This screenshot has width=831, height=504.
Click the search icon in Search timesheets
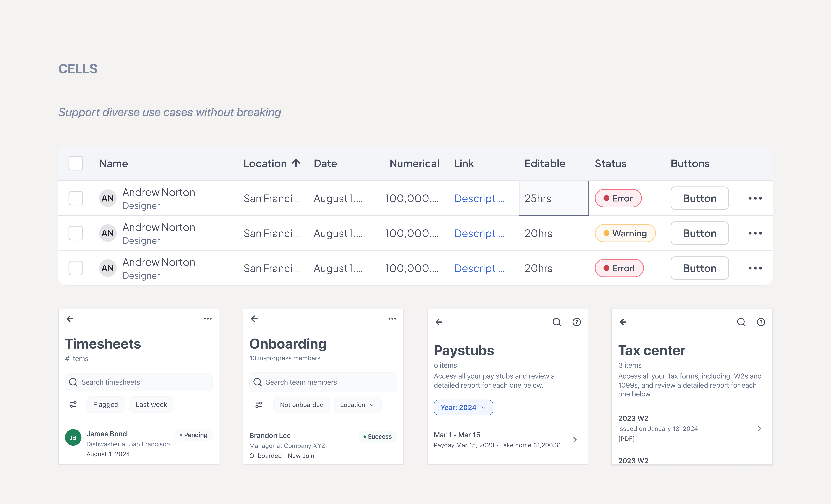pyautogui.click(x=73, y=382)
